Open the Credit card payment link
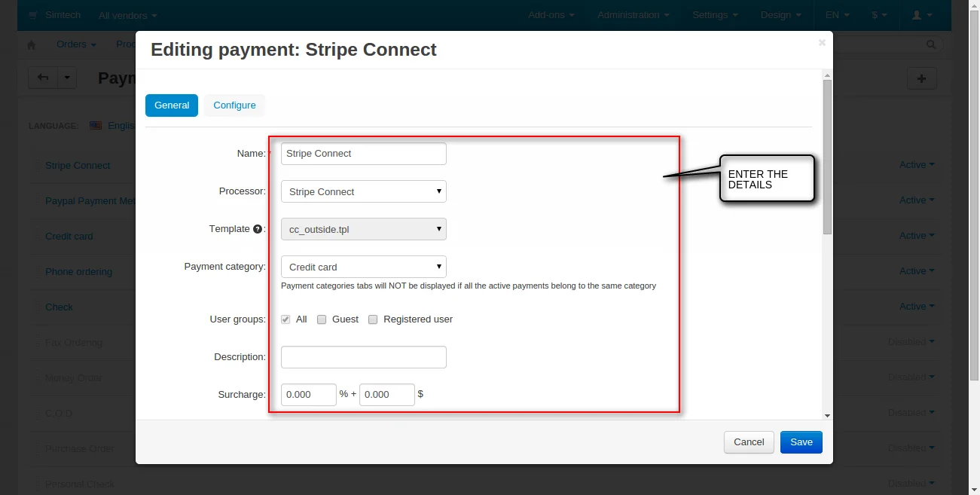 tap(69, 237)
